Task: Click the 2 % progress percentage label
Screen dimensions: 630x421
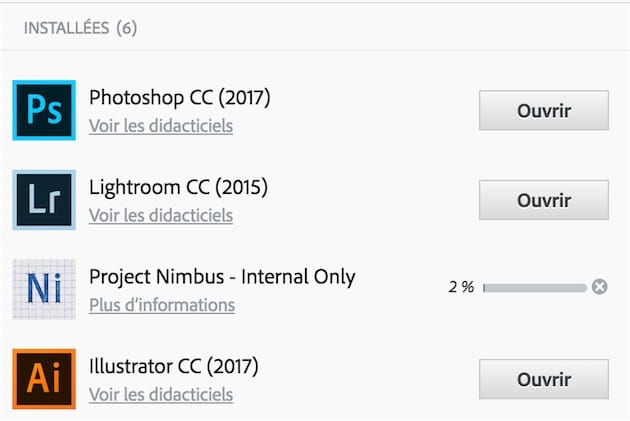Action: (461, 288)
